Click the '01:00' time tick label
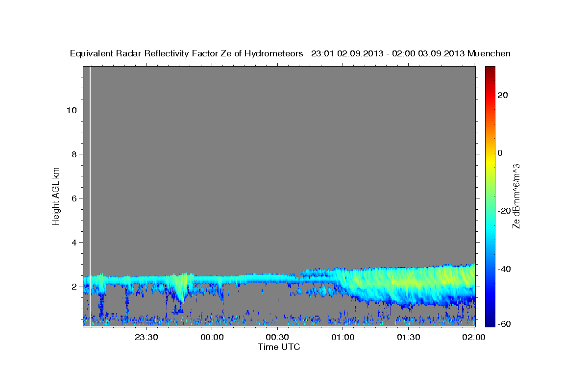This screenshot has height=392, width=588. pyautogui.click(x=343, y=337)
